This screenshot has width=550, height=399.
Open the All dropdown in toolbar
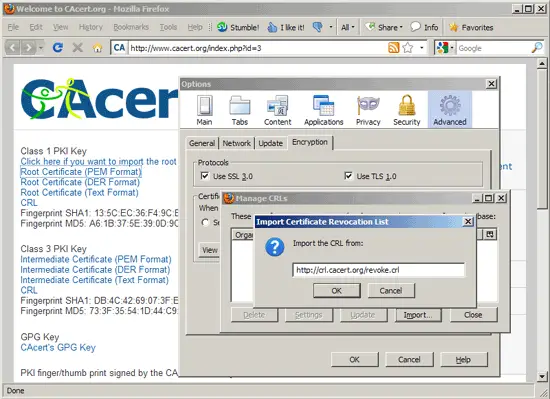(348, 27)
